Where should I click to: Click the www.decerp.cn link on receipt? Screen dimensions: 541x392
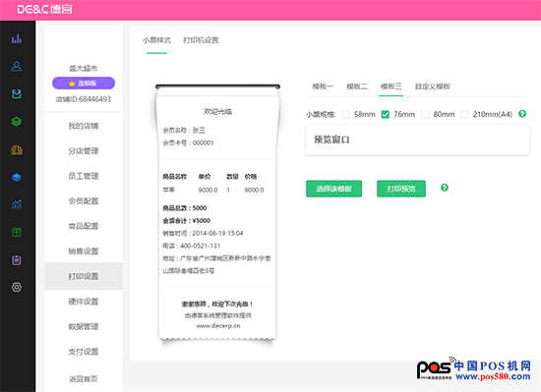[218, 326]
